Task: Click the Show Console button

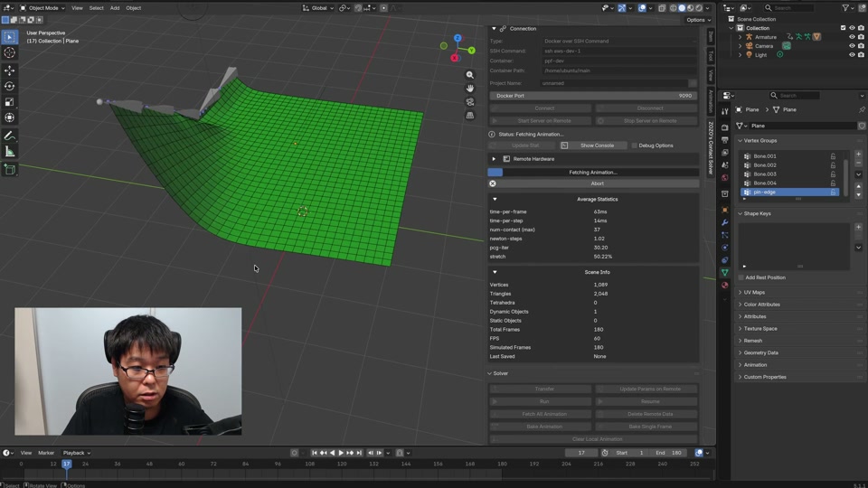Action: [593, 145]
